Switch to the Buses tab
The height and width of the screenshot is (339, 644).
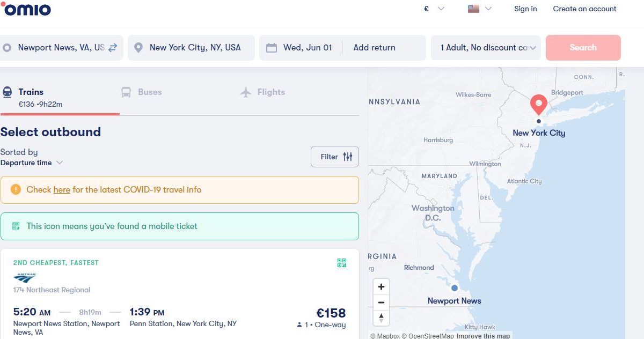tap(142, 92)
